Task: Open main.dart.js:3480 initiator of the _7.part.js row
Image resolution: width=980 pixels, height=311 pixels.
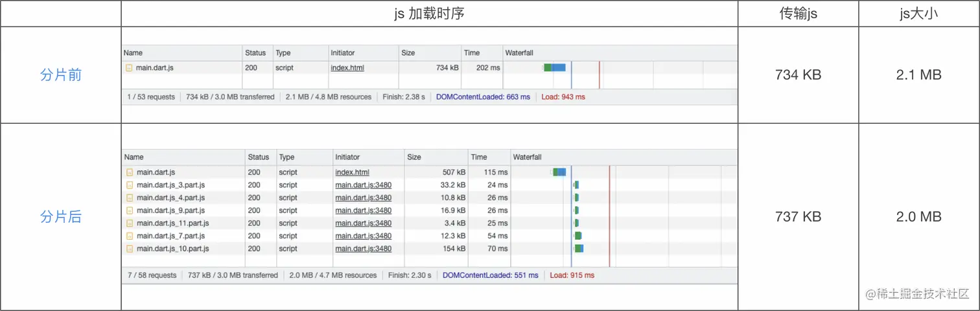Action: [363, 236]
